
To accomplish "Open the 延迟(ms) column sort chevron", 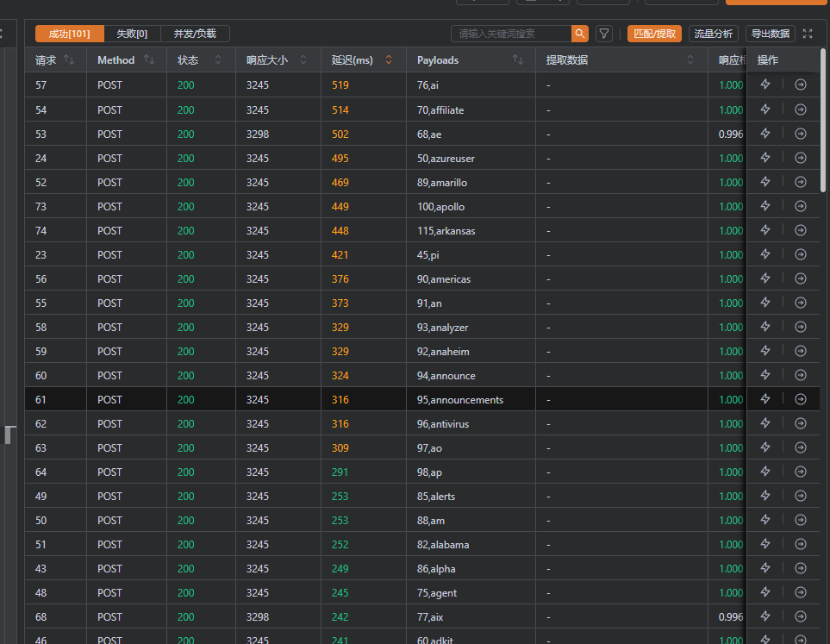I will (x=389, y=59).
